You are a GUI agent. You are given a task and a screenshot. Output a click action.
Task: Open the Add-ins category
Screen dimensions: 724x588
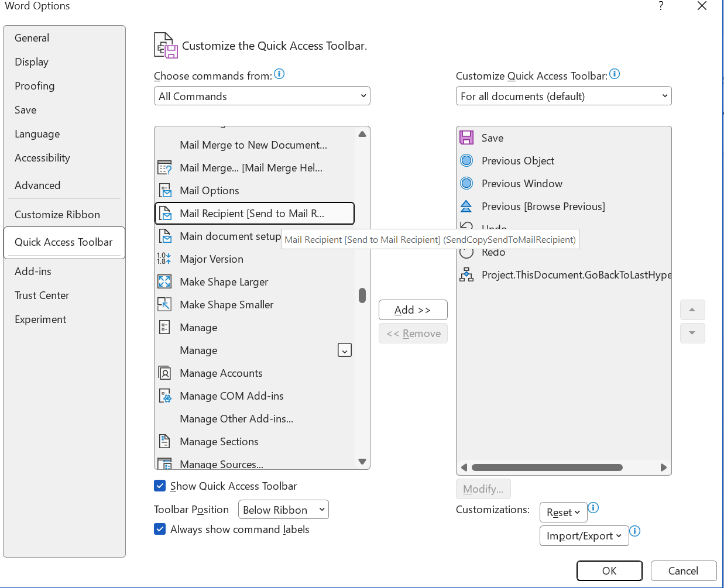pos(64,271)
